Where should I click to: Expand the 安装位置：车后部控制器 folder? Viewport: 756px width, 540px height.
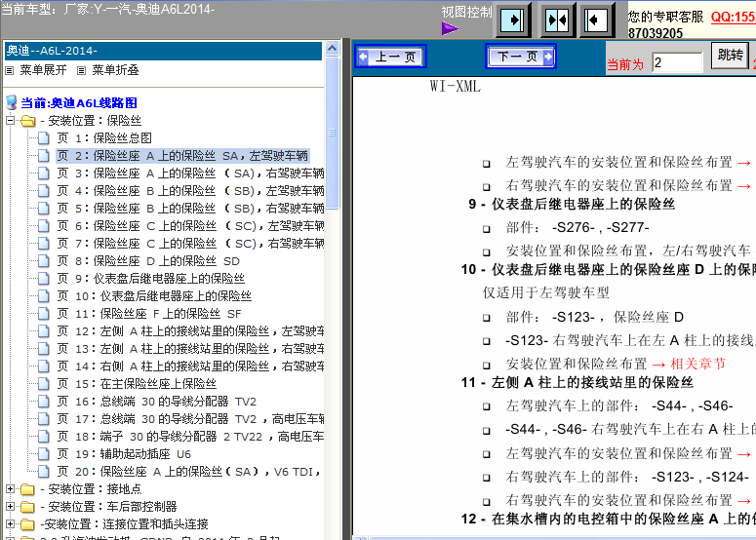click(10, 506)
